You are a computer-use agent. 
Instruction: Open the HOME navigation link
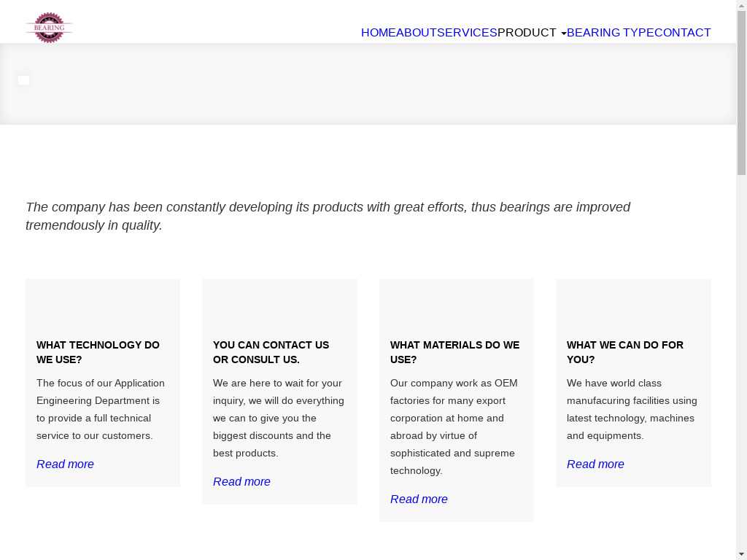[x=378, y=33]
